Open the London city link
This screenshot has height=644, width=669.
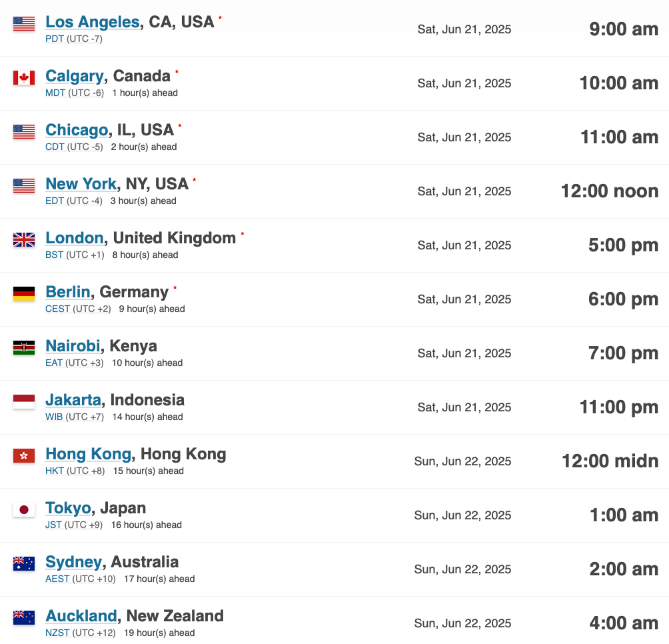point(75,238)
